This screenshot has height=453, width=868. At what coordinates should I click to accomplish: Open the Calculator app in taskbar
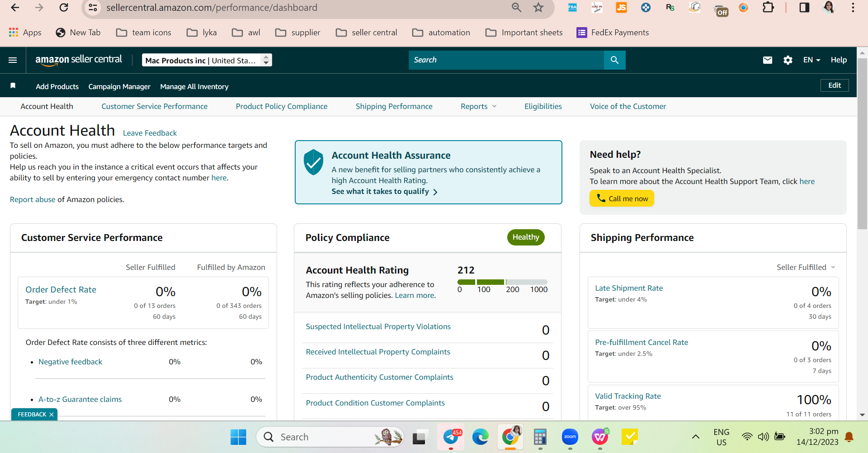click(540, 437)
